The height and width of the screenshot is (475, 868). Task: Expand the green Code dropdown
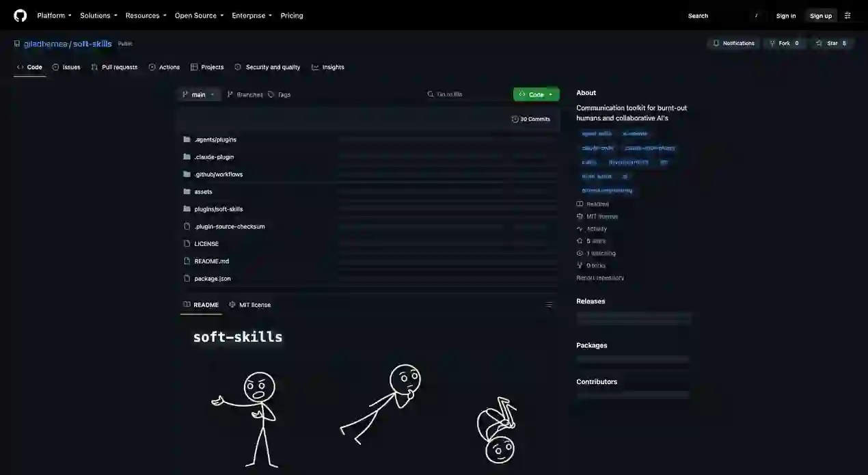pyautogui.click(x=537, y=94)
